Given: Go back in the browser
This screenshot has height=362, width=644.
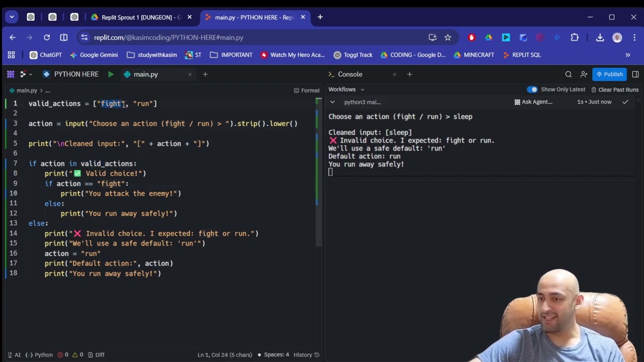Looking at the screenshot, I should click(13, 37).
